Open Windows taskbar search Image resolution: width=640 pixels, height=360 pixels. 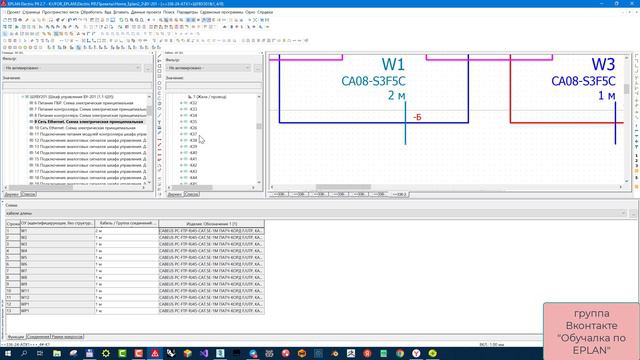24,353
